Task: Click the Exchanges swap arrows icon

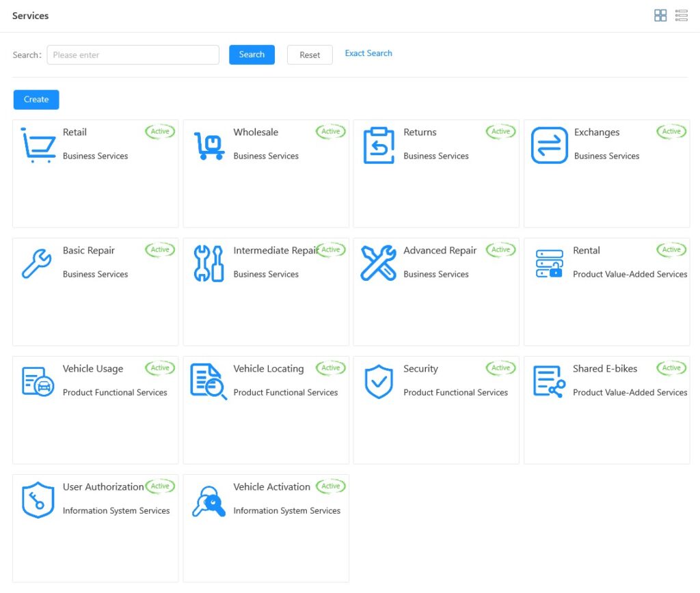Action: (550, 146)
